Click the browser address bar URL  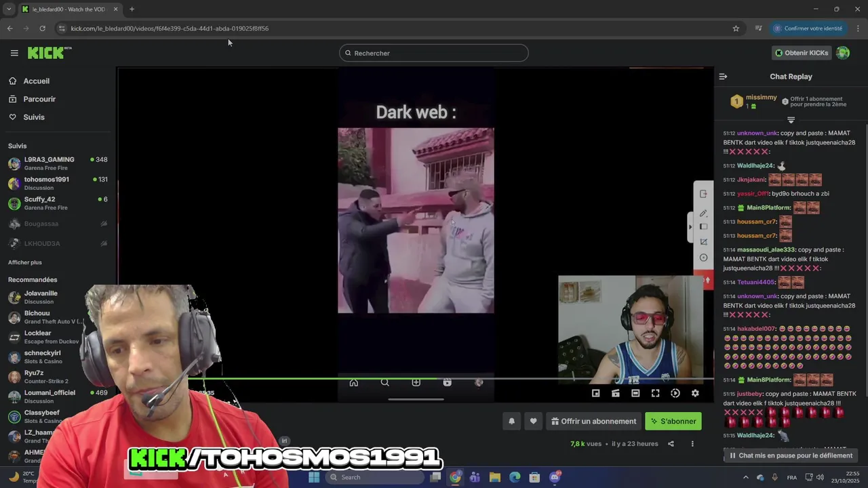(x=170, y=28)
